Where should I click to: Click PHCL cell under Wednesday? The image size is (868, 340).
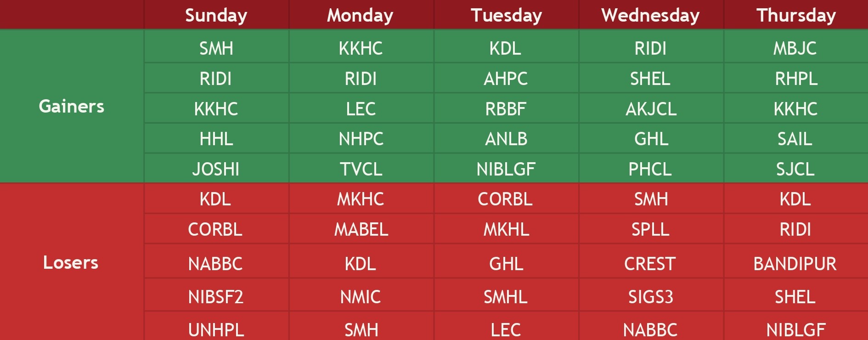pos(650,169)
